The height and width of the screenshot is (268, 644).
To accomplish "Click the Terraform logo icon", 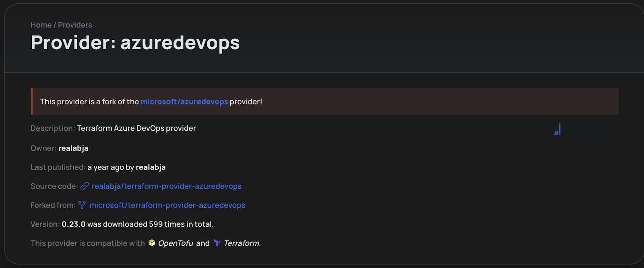I will coord(217,243).
